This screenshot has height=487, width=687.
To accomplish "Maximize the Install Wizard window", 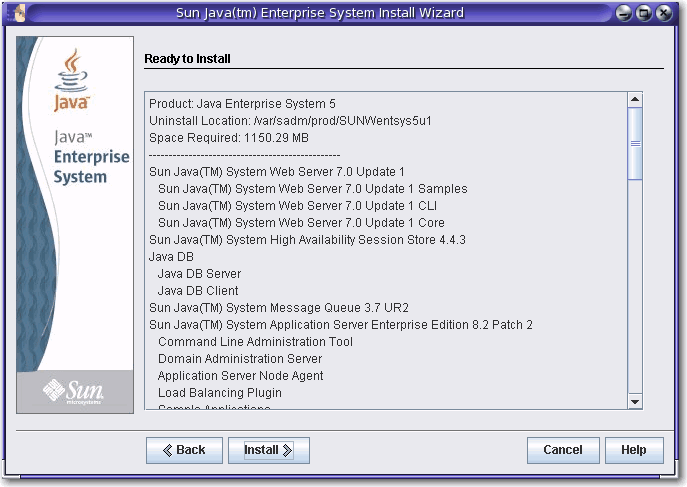I will pos(644,13).
